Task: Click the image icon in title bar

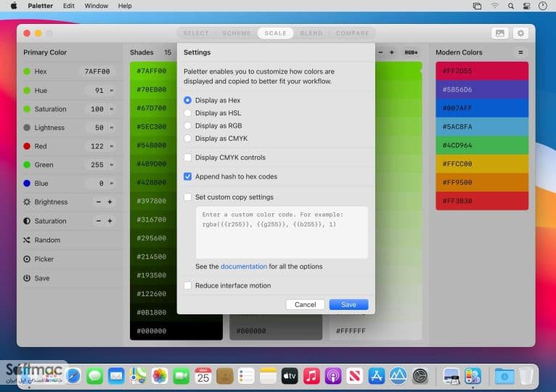Action: pyautogui.click(x=499, y=33)
